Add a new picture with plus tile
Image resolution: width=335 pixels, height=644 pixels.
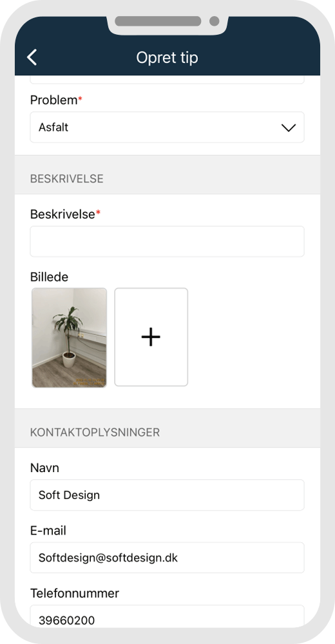(151, 337)
